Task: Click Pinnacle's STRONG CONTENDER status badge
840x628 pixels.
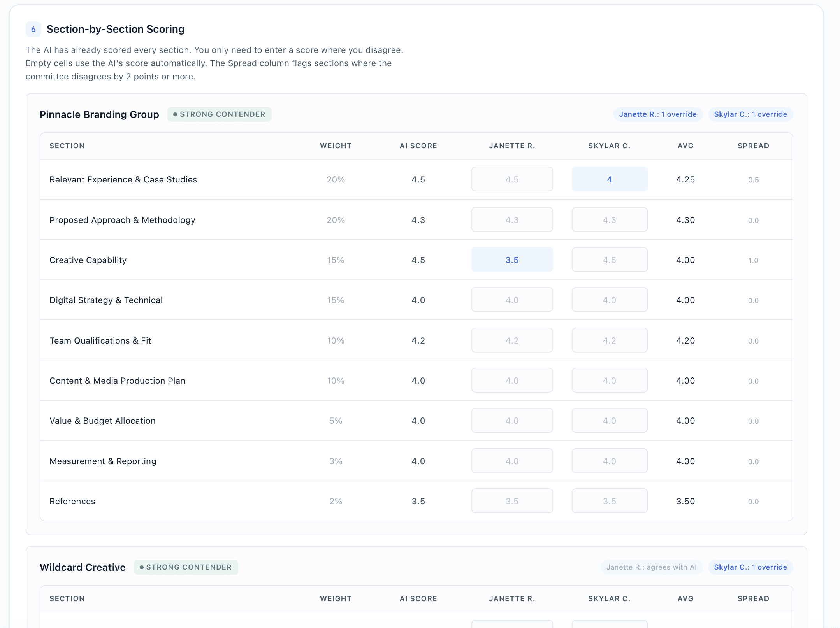Action: [x=219, y=114]
